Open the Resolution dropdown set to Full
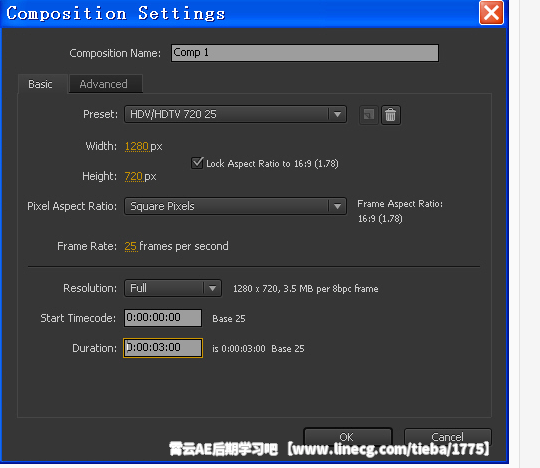The image size is (540, 468). pos(173,288)
